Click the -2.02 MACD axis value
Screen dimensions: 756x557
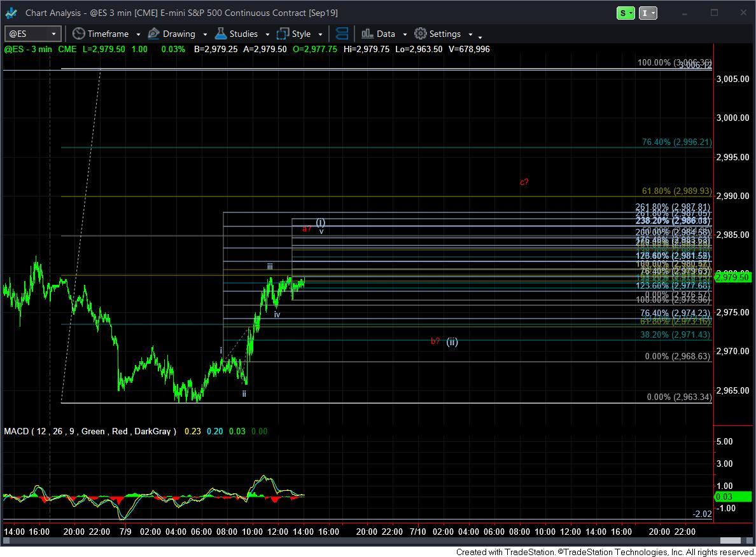(x=702, y=514)
